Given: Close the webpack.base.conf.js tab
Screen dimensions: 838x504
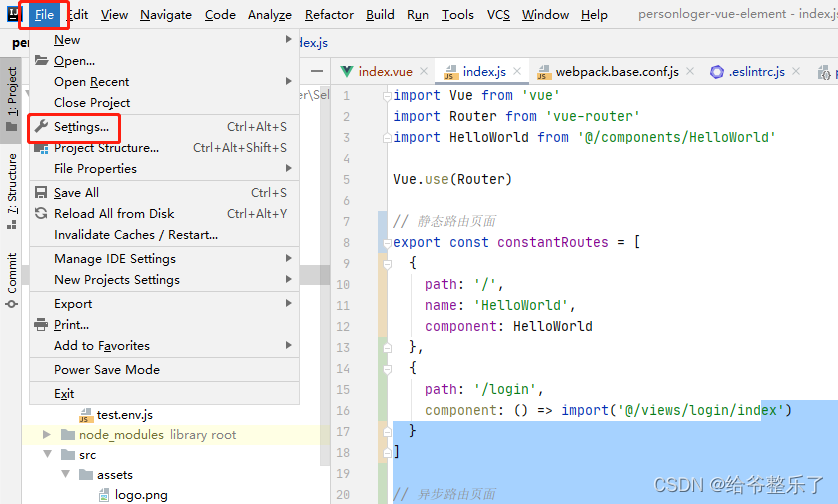Looking at the screenshot, I should [x=690, y=71].
